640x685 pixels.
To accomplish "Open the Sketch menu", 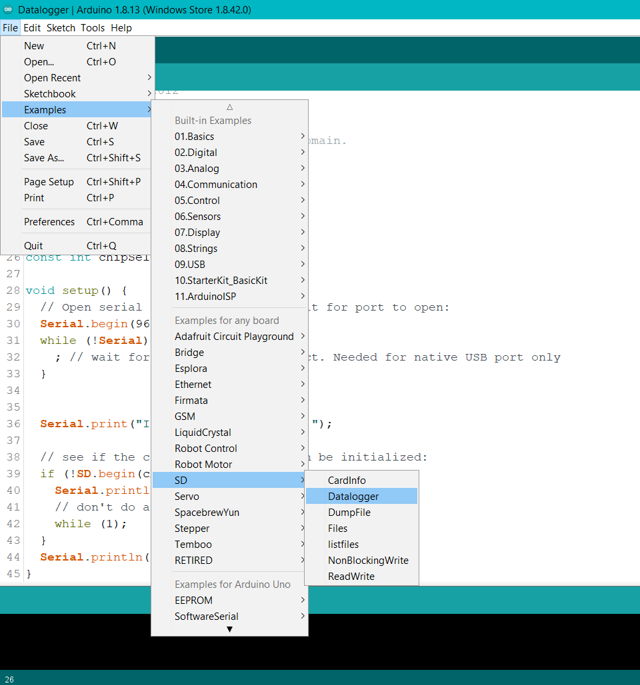I will (x=61, y=28).
